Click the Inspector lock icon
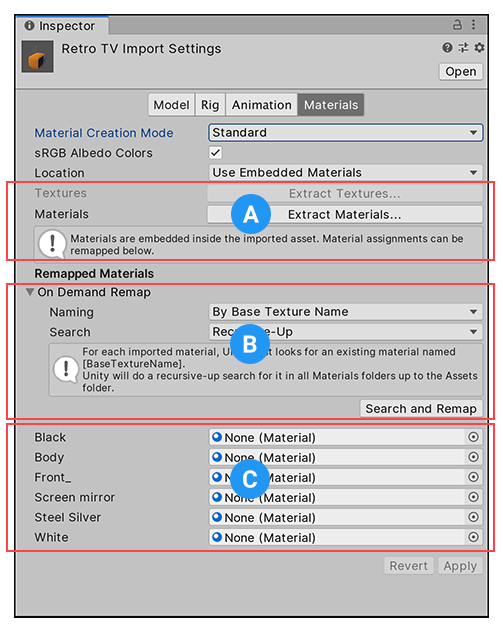The height and width of the screenshot is (632, 503). pos(457,25)
